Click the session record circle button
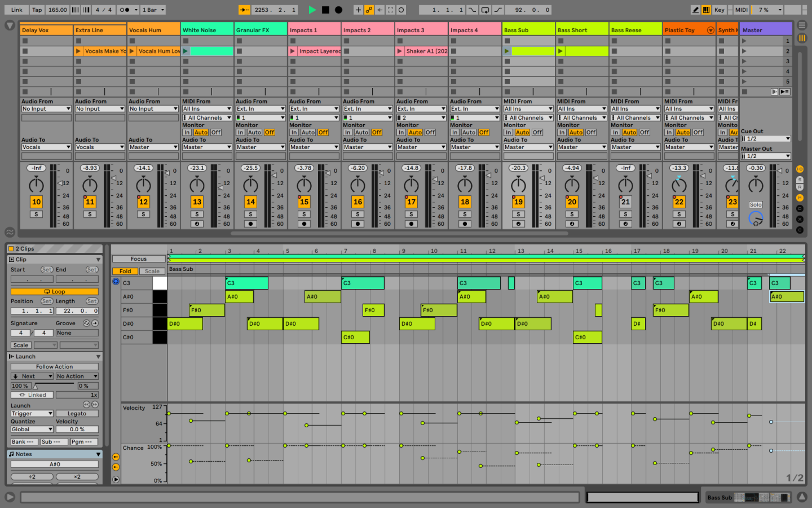The width and height of the screenshot is (812, 508). [338, 10]
